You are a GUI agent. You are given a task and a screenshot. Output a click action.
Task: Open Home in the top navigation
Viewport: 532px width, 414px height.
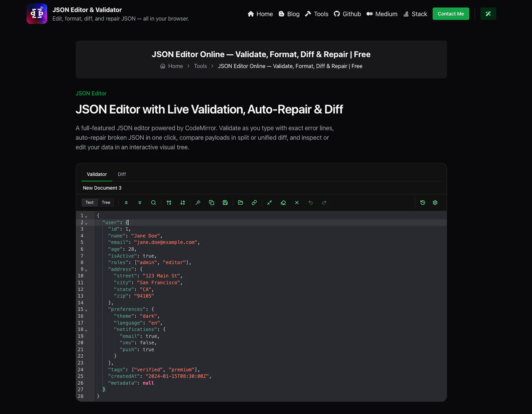coord(260,14)
